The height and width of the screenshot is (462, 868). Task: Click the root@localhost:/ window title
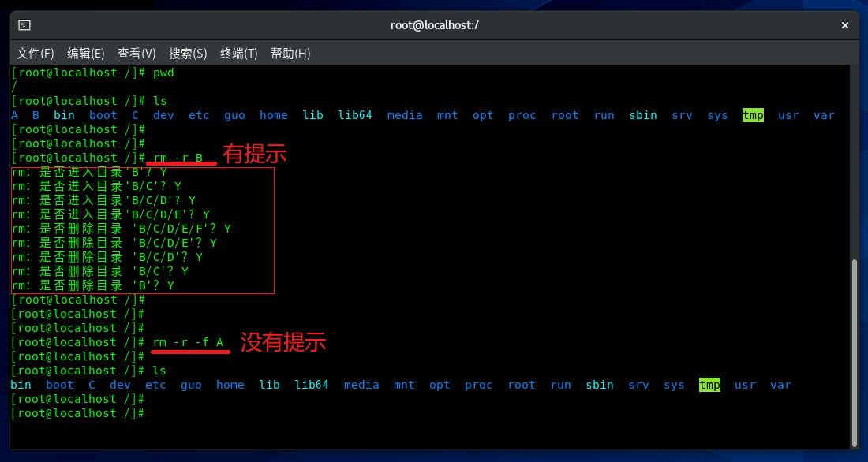click(434, 25)
